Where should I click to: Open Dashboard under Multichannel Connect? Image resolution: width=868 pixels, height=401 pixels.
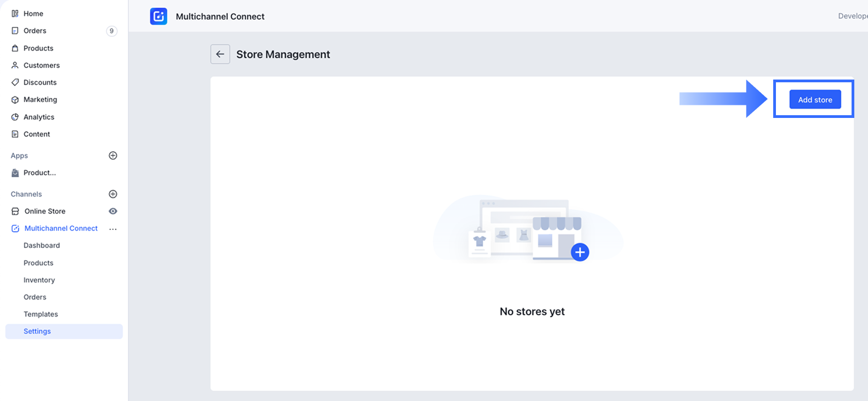[42, 245]
